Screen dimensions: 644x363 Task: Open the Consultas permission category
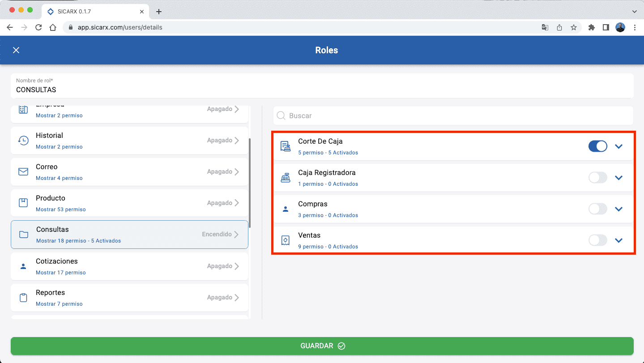[x=129, y=235]
